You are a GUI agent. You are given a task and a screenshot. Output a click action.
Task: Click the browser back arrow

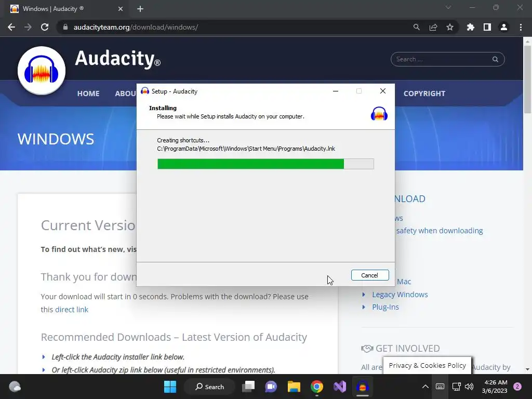click(x=11, y=27)
